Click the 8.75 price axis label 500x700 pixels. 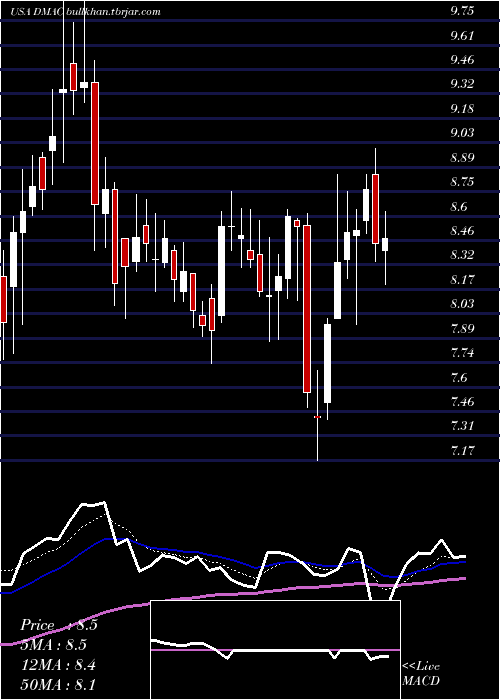coord(462,183)
